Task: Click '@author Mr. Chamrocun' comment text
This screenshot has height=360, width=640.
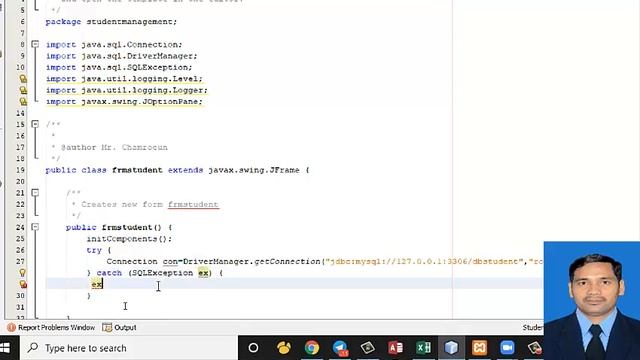Action: point(114,147)
